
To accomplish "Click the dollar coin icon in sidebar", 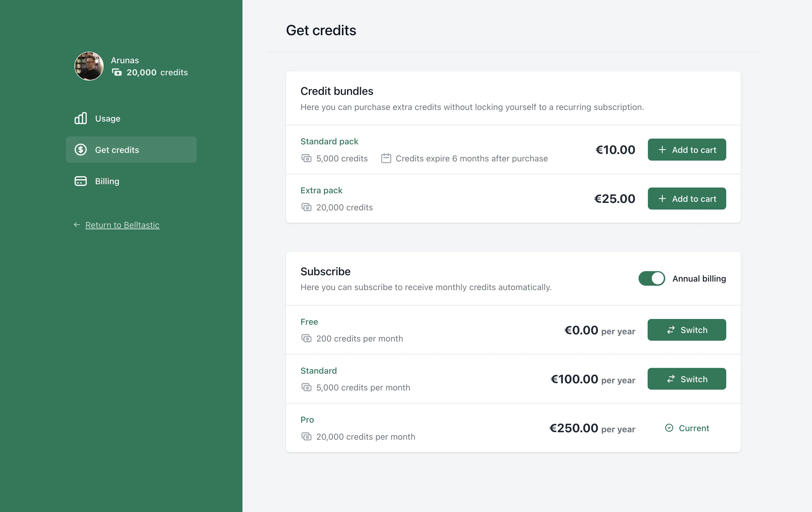I will [81, 149].
